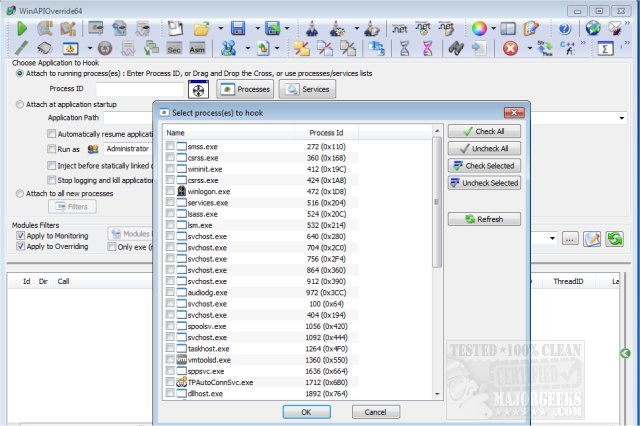
Task: Click the C++ toolbar icon
Action: pyautogui.click(x=568, y=48)
